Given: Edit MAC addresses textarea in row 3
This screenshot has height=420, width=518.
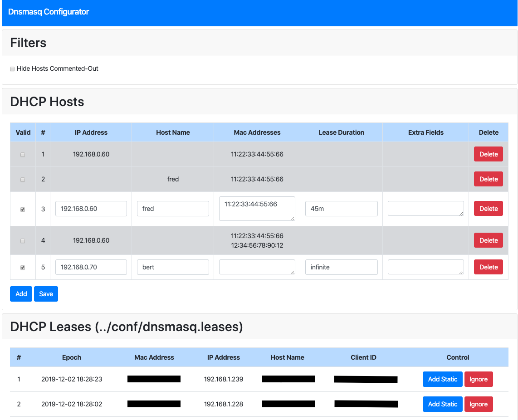Looking at the screenshot, I should pos(257,209).
